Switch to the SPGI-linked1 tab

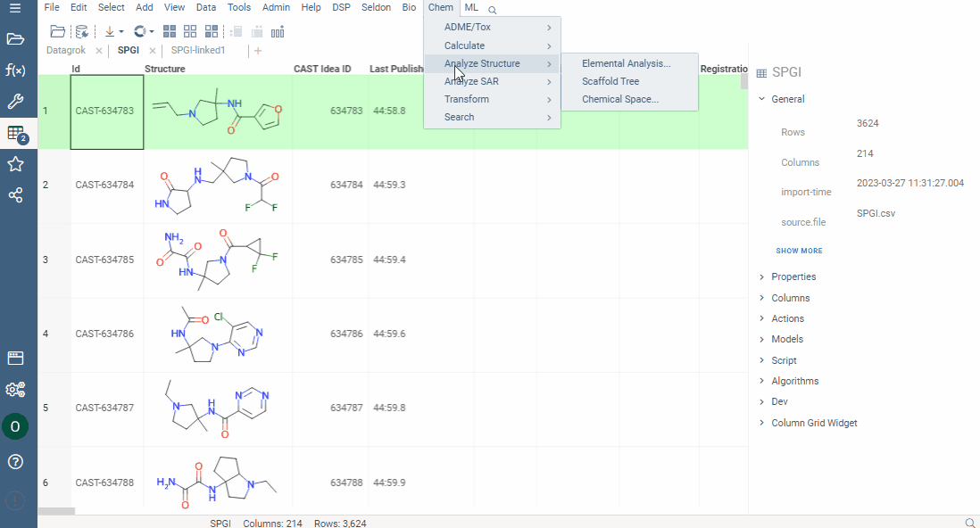(x=197, y=51)
